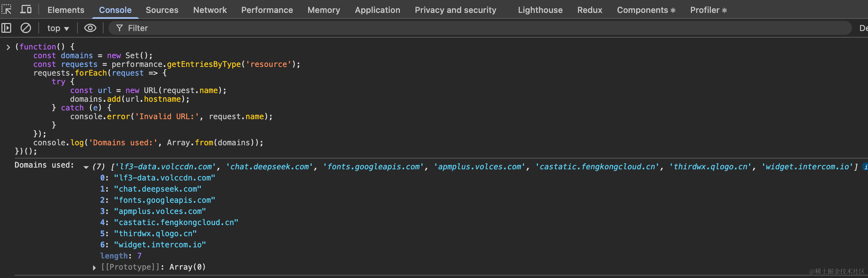868x278 pixels.
Task: Open the Network tab
Action: click(210, 10)
